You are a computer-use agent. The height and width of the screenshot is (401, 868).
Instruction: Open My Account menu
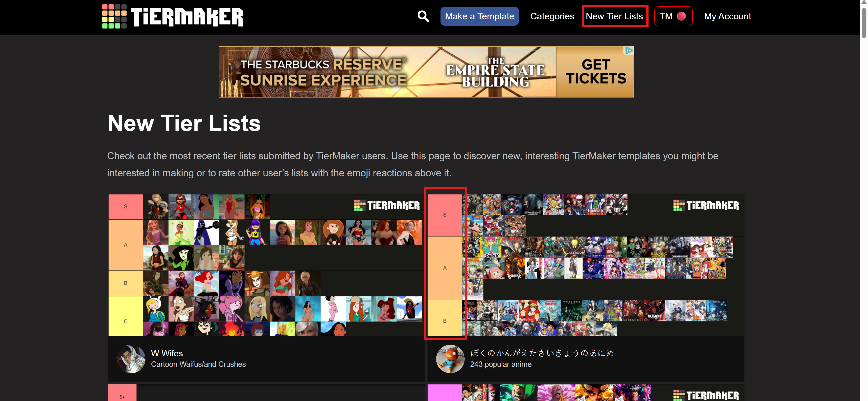[x=728, y=16]
